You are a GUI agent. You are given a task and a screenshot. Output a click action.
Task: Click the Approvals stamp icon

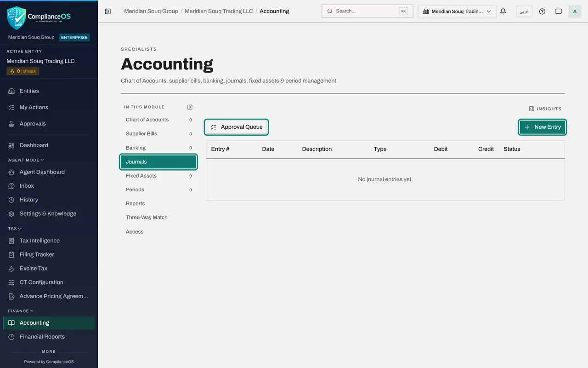(11, 124)
